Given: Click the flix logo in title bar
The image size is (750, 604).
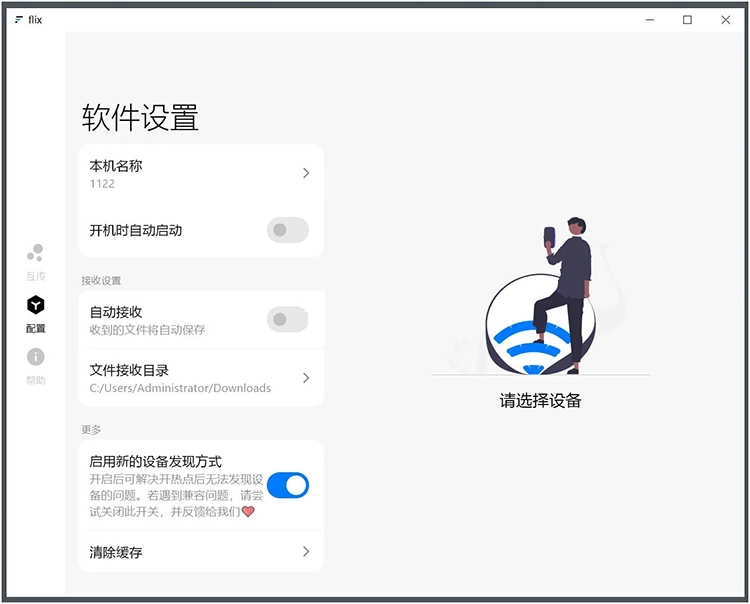Looking at the screenshot, I should [x=19, y=20].
